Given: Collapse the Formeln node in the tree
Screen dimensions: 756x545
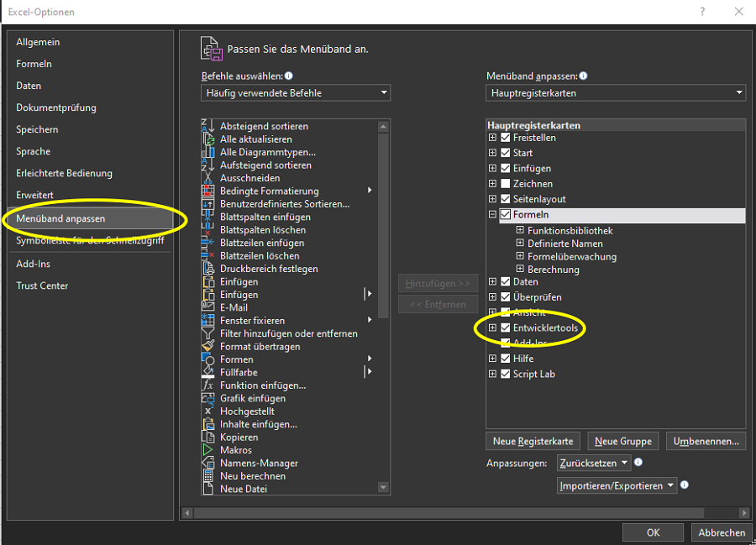Looking at the screenshot, I should pos(492,214).
